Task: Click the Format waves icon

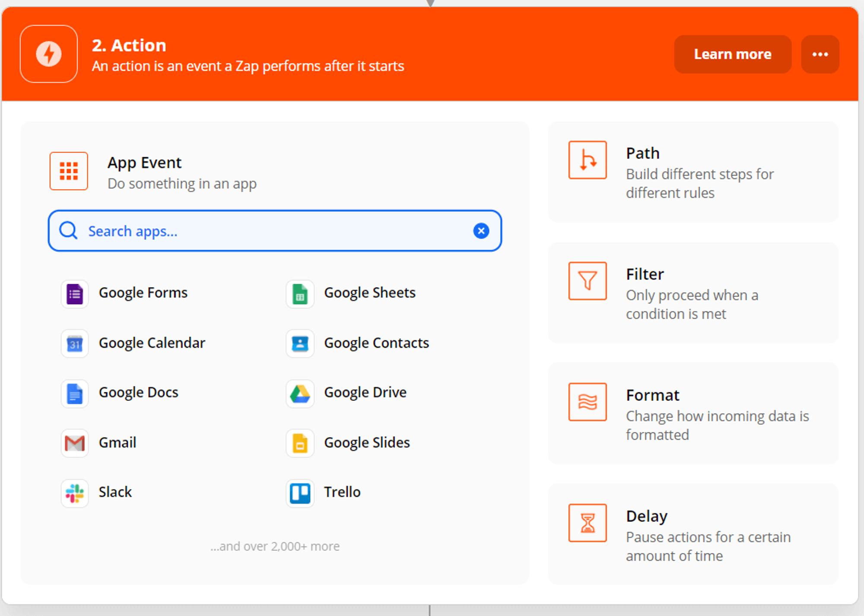Action: pyautogui.click(x=588, y=402)
